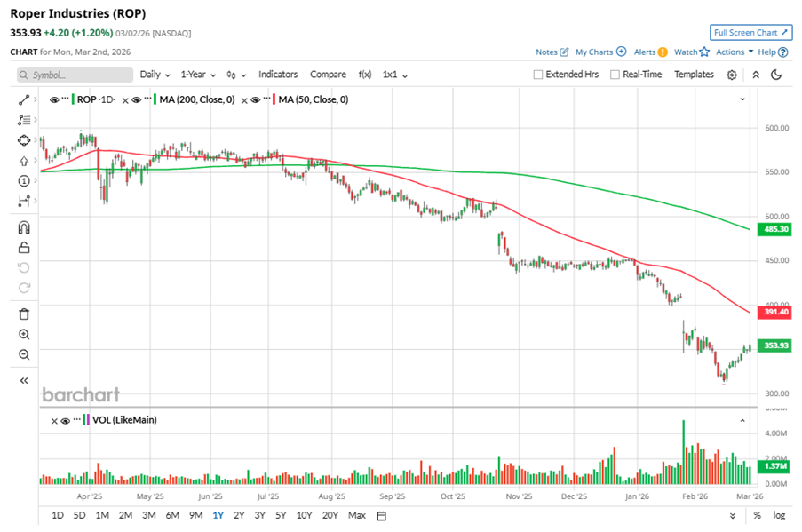This screenshot has width=802, height=532.
Task: Click the lock drawings icon
Action: (23, 248)
